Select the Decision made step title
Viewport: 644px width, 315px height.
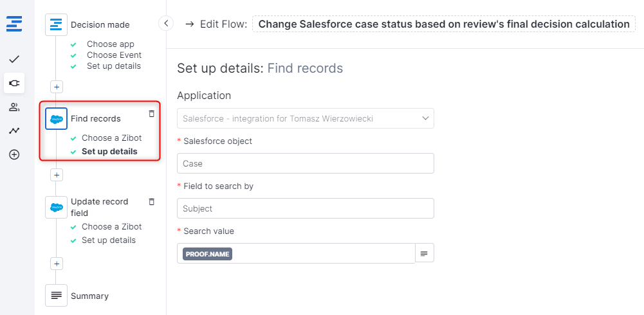point(100,24)
